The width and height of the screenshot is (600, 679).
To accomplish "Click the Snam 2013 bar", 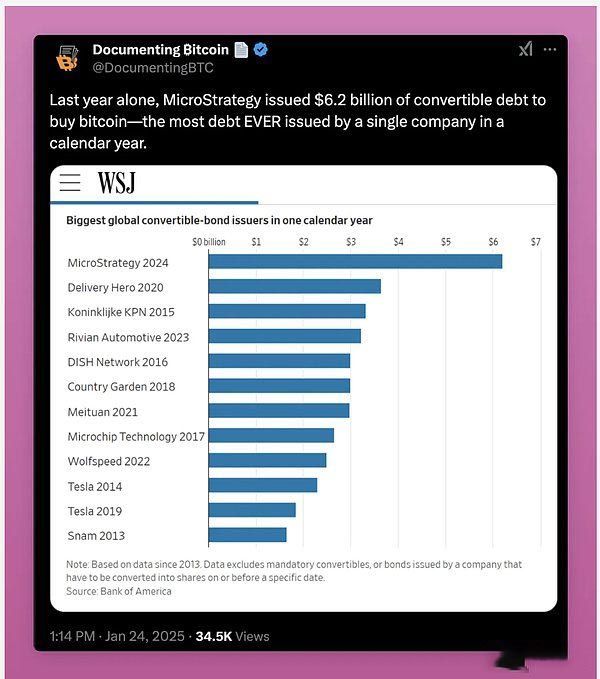I will coord(247,535).
